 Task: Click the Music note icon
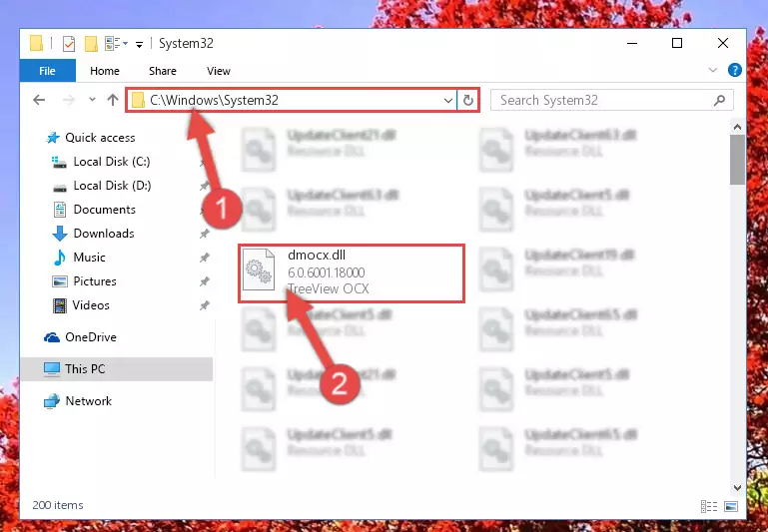tap(59, 258)
